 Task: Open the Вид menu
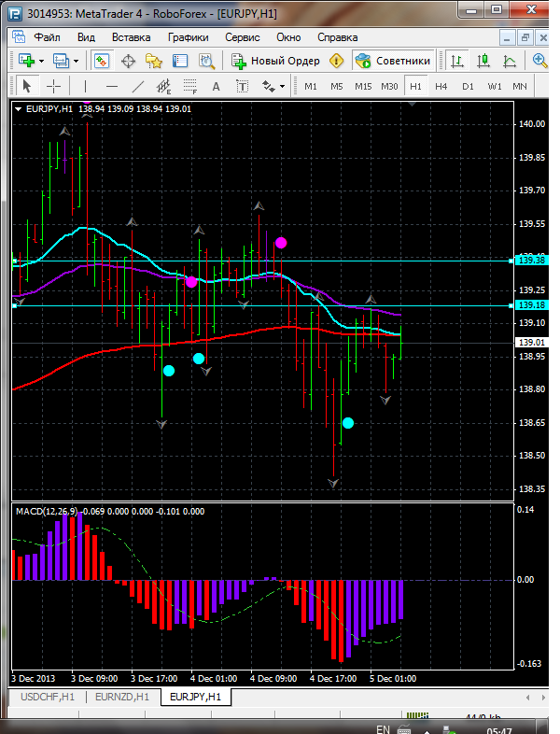[x=86, y=37]
